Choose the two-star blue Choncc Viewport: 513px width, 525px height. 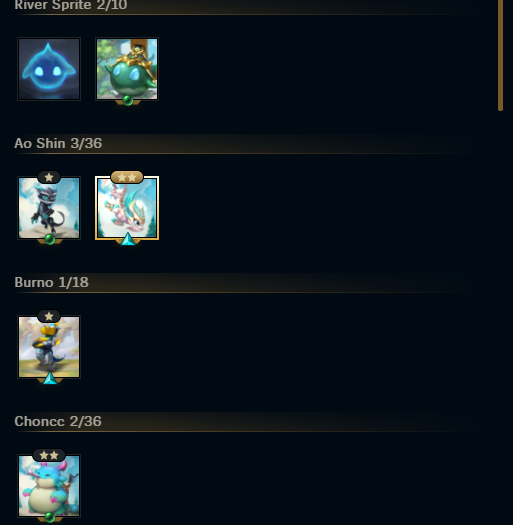click(49, 486)
